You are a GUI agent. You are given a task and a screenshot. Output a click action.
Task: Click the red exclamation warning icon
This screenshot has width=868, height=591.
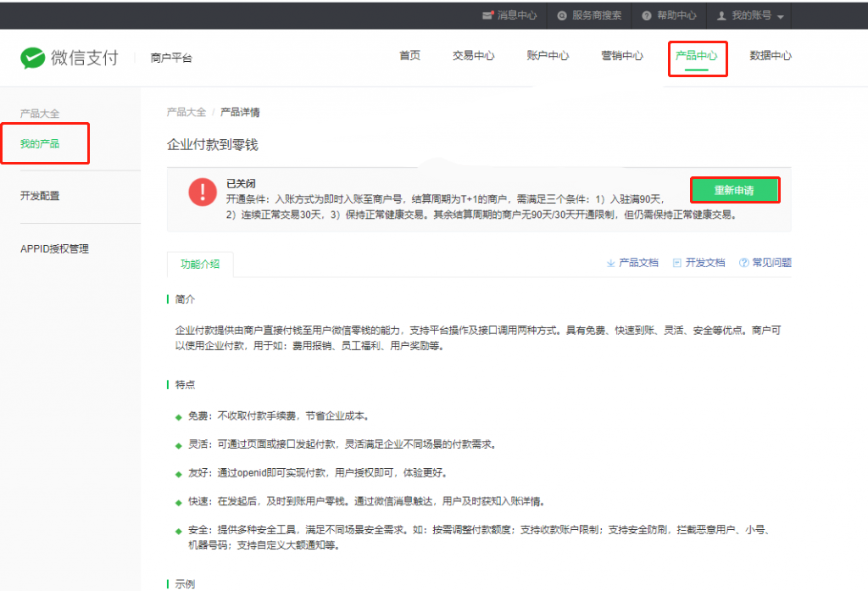coord(203,192)
